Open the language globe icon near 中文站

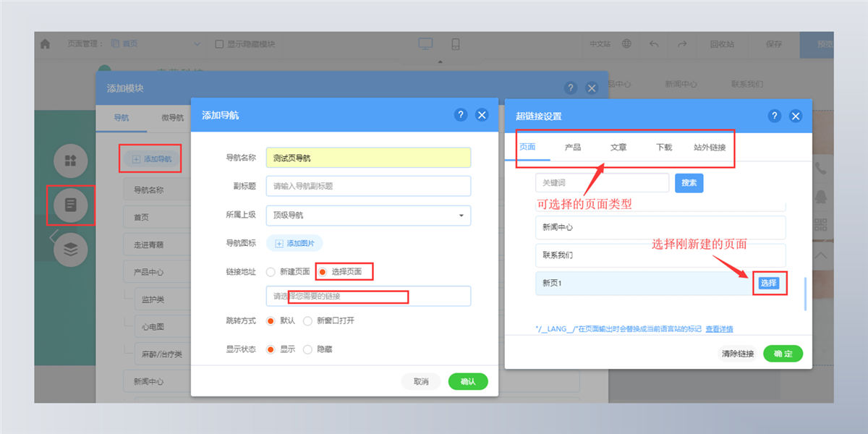(x=626, y=44)
